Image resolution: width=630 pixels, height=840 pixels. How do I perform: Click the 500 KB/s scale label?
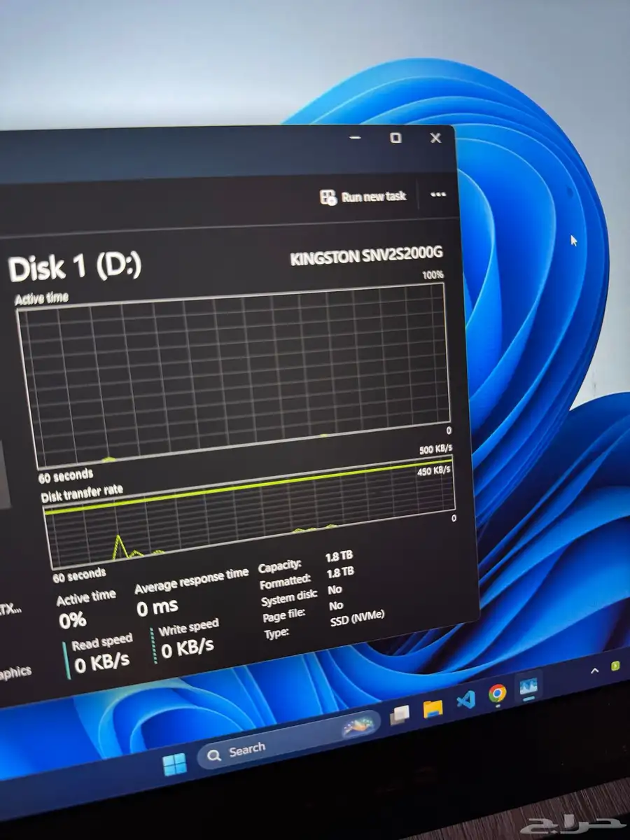(435, 449)
